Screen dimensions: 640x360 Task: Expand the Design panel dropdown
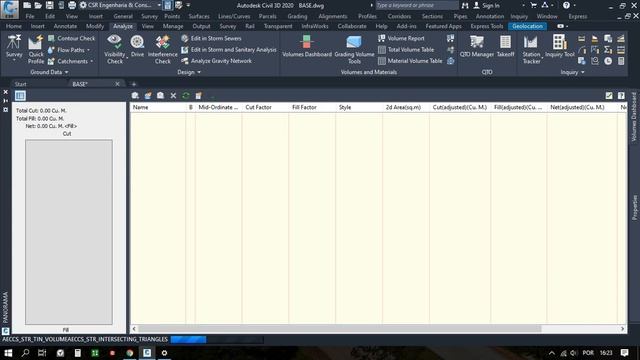point(189,72)
